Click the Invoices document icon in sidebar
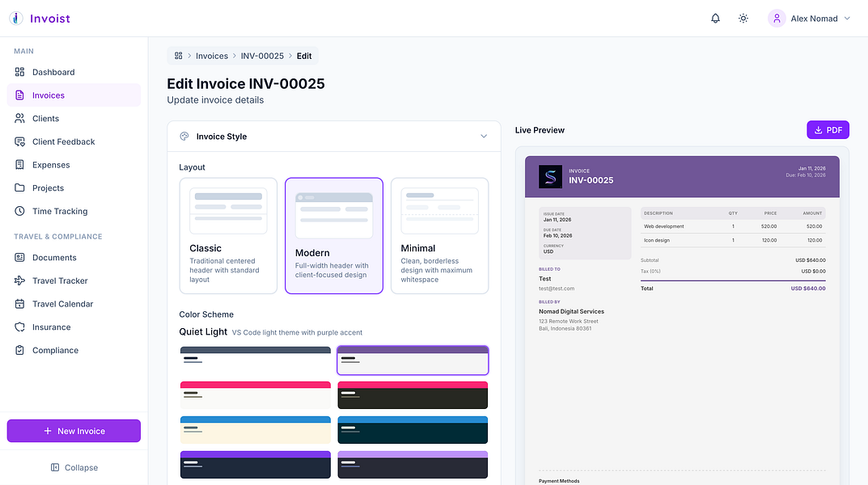868x485 pixels. click(19, 95)
